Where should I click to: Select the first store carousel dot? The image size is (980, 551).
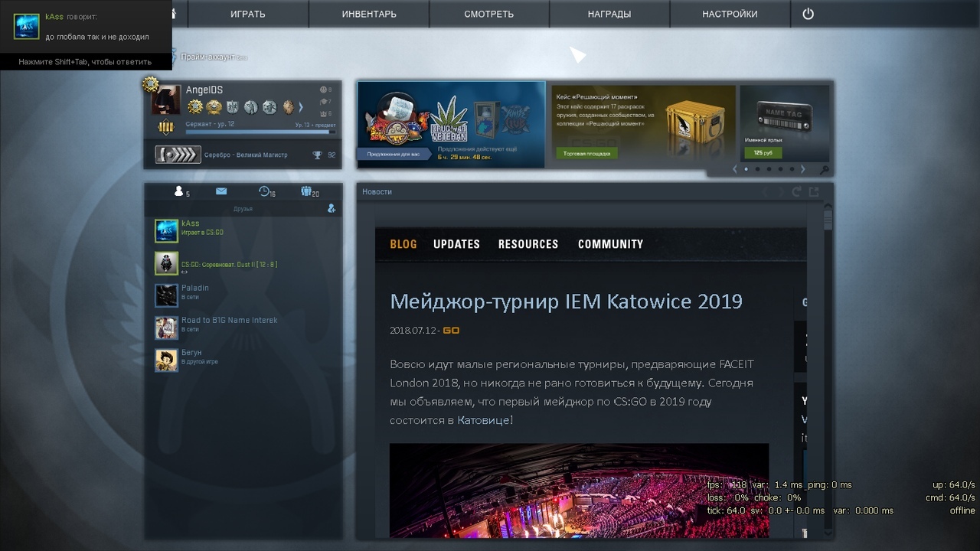pyautogui.click(x=746, y=169)
